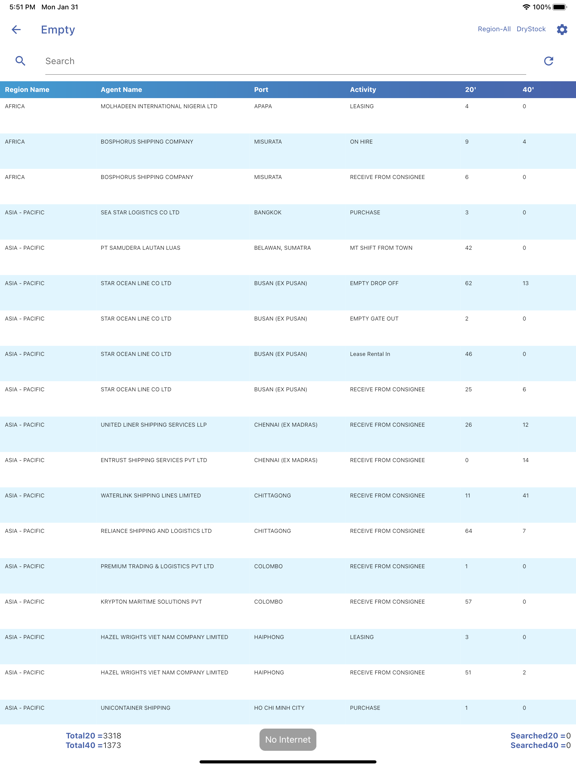Sort by Activity column header
The width and height of the screenshot is (576, 768).
[362, 90]
